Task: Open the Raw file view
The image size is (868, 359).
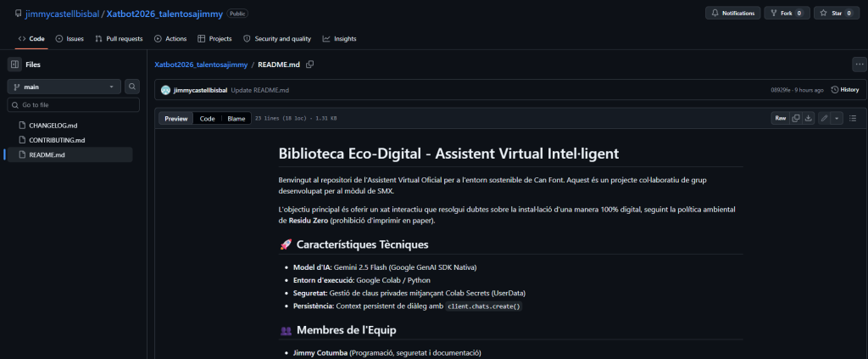Action: coord(781,118)
